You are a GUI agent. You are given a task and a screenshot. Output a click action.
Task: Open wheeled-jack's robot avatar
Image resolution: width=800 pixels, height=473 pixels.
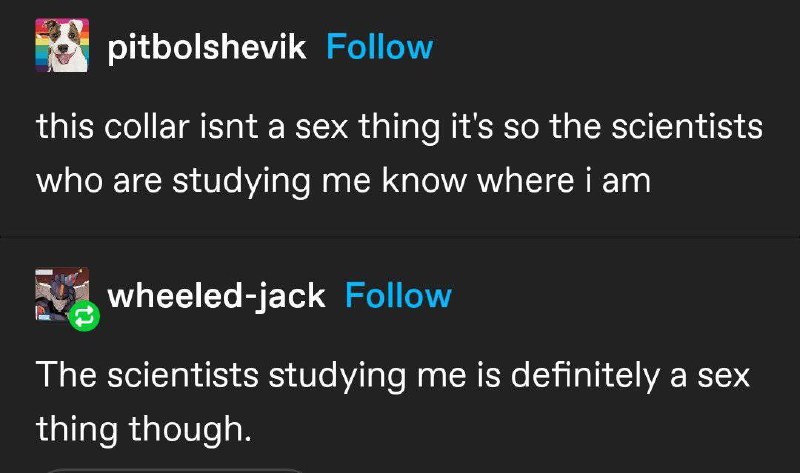click(62, 294)
